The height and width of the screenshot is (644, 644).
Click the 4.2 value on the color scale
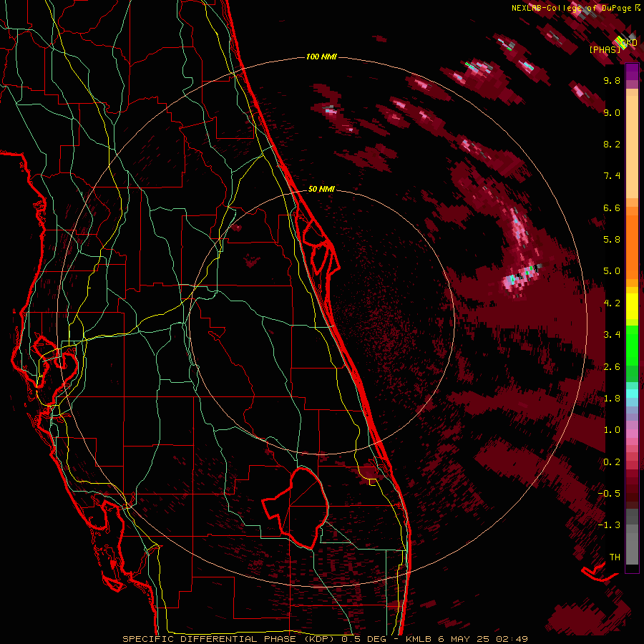coord(612,303)
